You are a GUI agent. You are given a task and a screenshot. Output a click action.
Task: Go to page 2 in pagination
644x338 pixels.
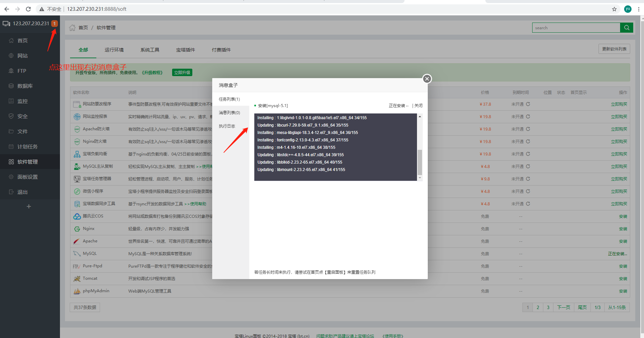click(x=538, y=307)
